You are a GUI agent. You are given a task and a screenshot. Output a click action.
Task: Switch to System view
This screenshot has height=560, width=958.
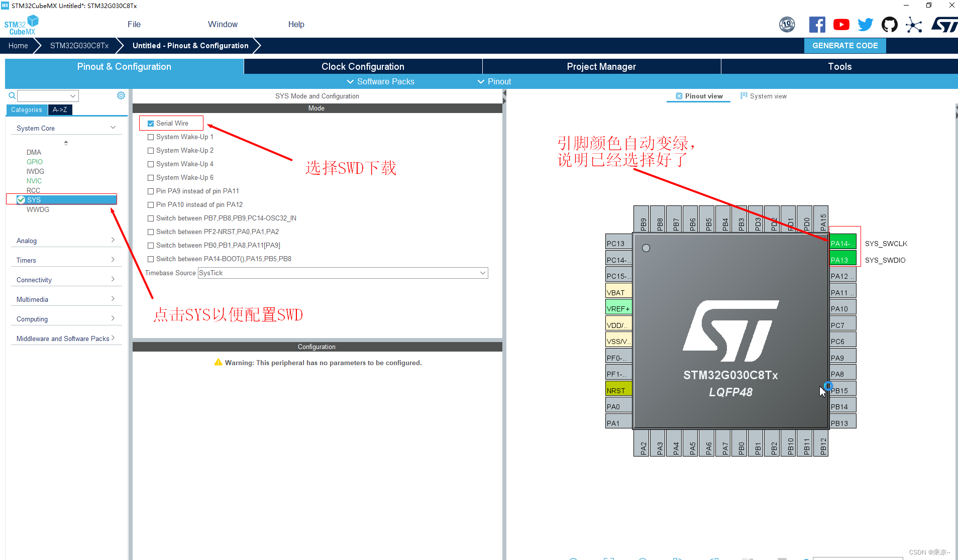click(x=764, y=96)
